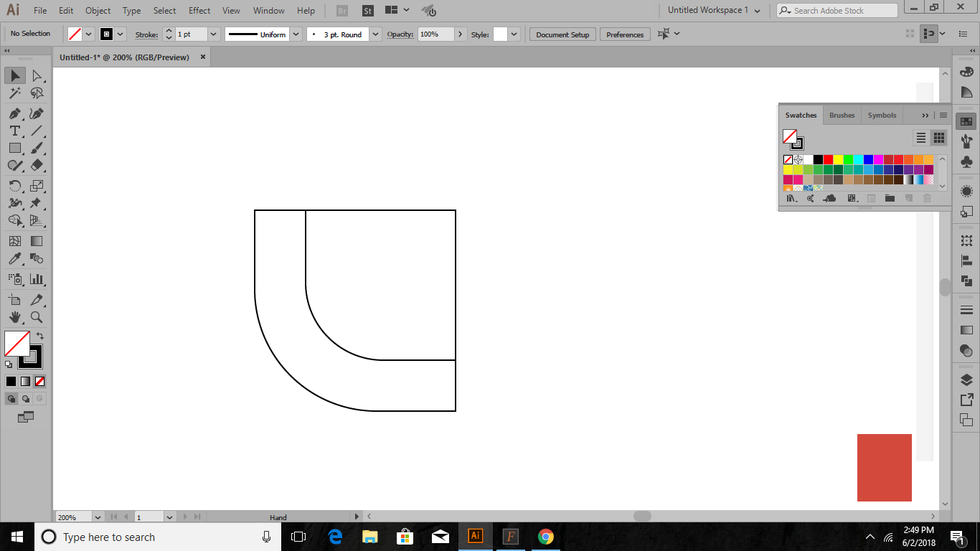Switch swatches to list view
This screenshot has height=551, width=980.
921,138
